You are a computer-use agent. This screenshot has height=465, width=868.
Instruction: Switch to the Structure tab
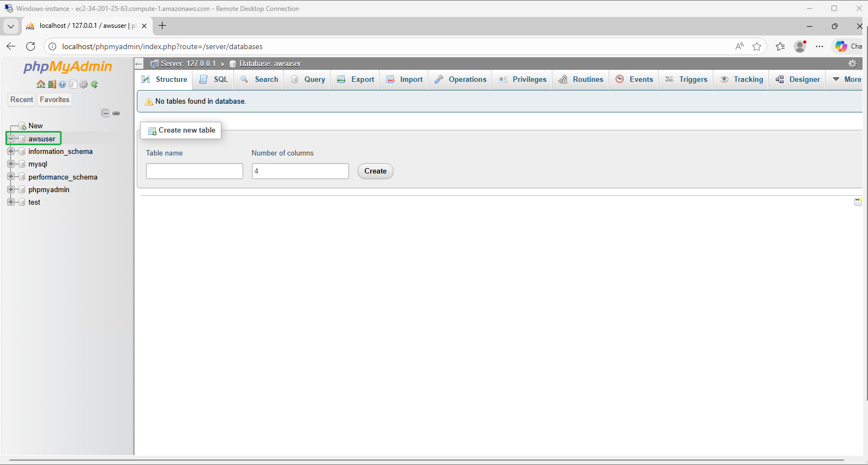pyautogui.click(x=164, y=79)
